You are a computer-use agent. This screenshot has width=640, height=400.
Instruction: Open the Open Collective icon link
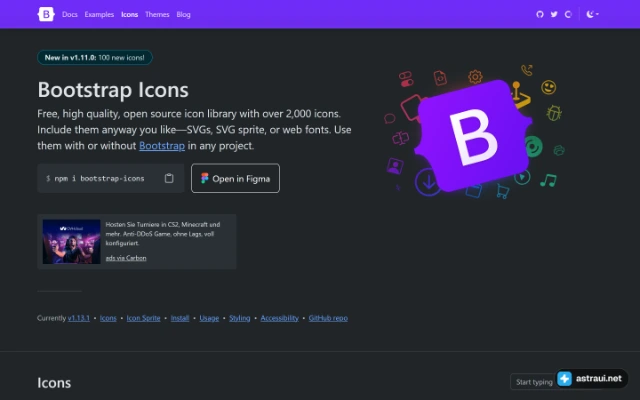pyautogui.click(x=568, y=14)
